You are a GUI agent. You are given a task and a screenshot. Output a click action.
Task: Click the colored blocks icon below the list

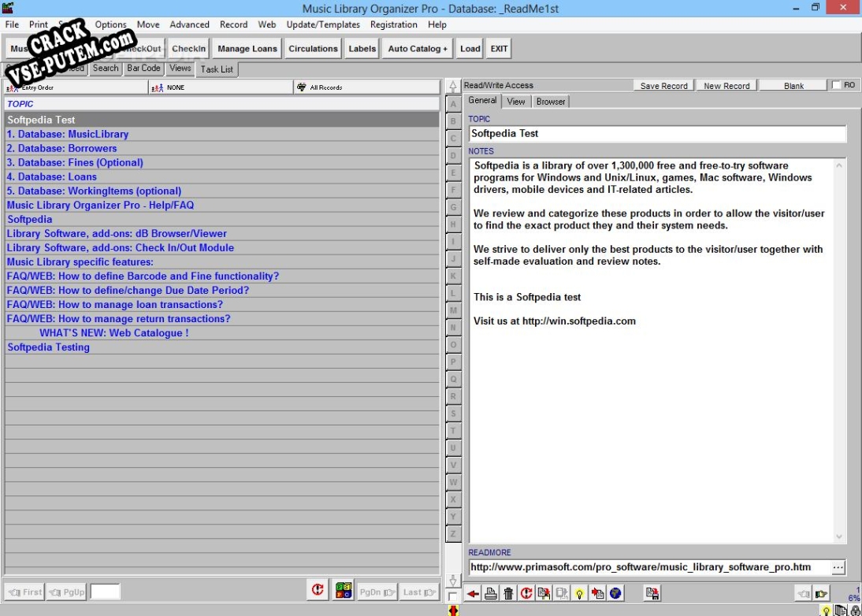tap(344, 591)
